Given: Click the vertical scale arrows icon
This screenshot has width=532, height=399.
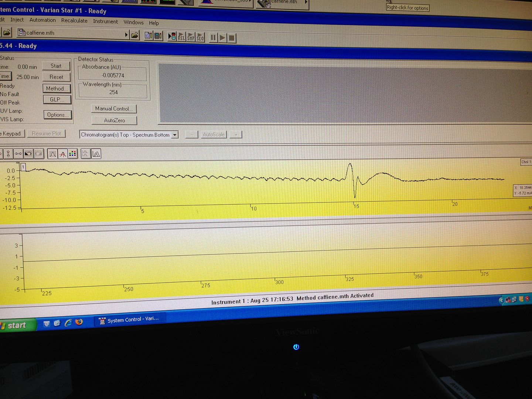Looking at the screenshot, I should 8,153.
